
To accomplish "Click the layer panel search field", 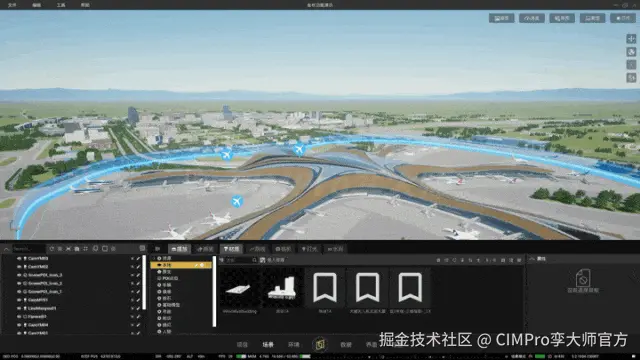I will click(x=29, y=249).
